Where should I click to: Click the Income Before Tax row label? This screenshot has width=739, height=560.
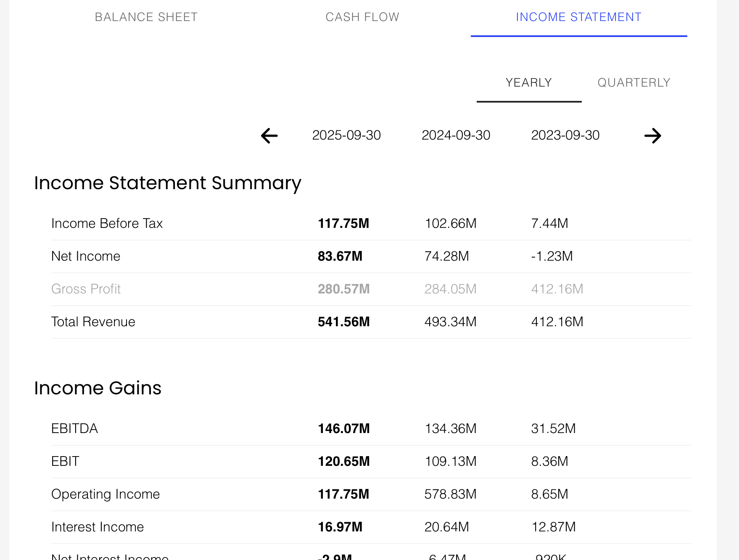107,223
